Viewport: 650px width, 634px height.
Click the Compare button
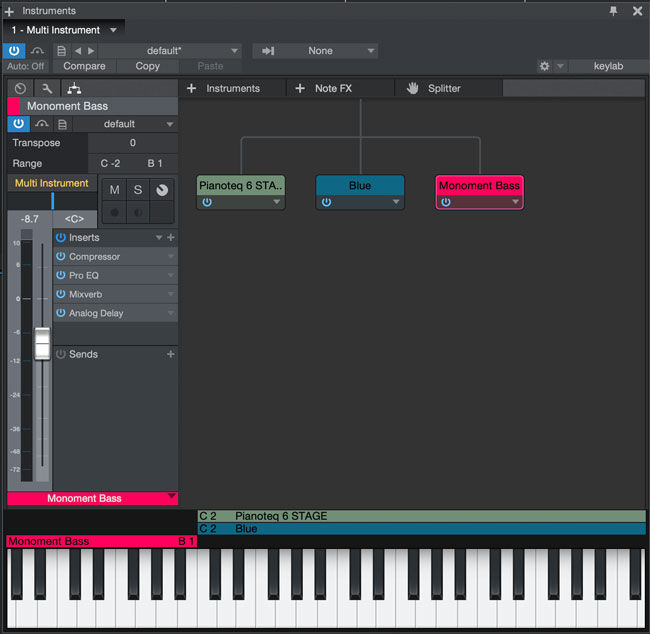coord(84,66)
